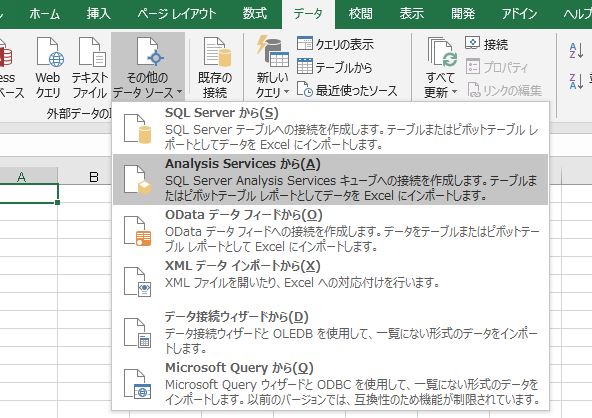Screen dimensions: 592x418
Task: Choose Analysis Services から(A) menu item
Action: coord(330,179)
